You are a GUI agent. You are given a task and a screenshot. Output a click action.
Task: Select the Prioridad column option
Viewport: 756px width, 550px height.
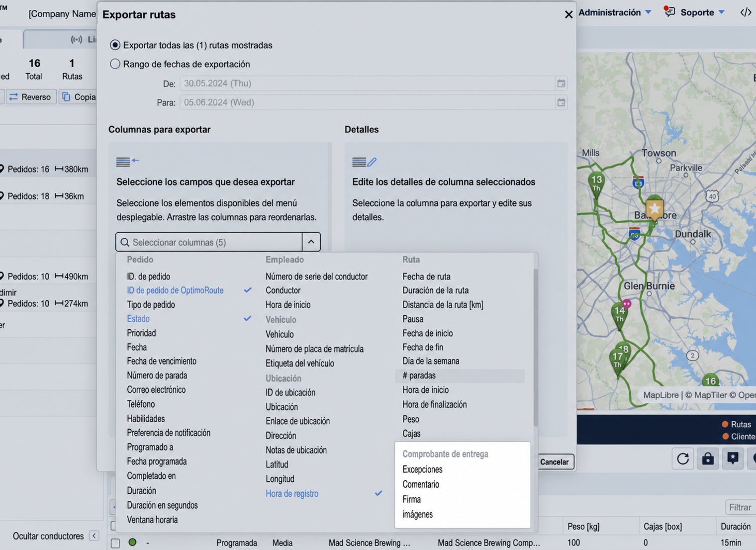pyautogui.click(x=141, y=333)
